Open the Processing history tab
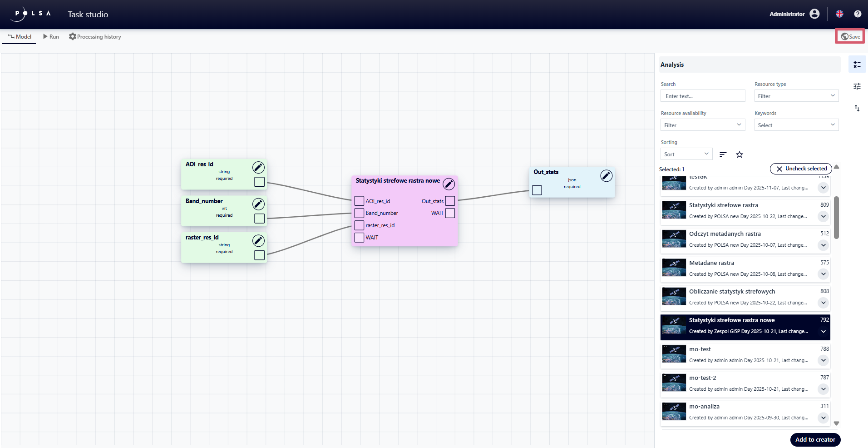Screen dimensions: 868x448 pos(95,37)
